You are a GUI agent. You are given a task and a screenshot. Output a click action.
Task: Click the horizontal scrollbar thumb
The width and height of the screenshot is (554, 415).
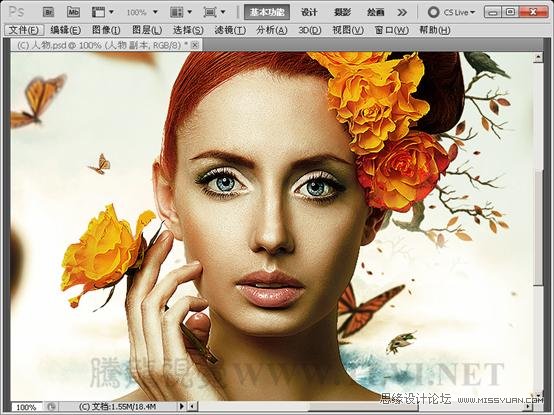362,407
